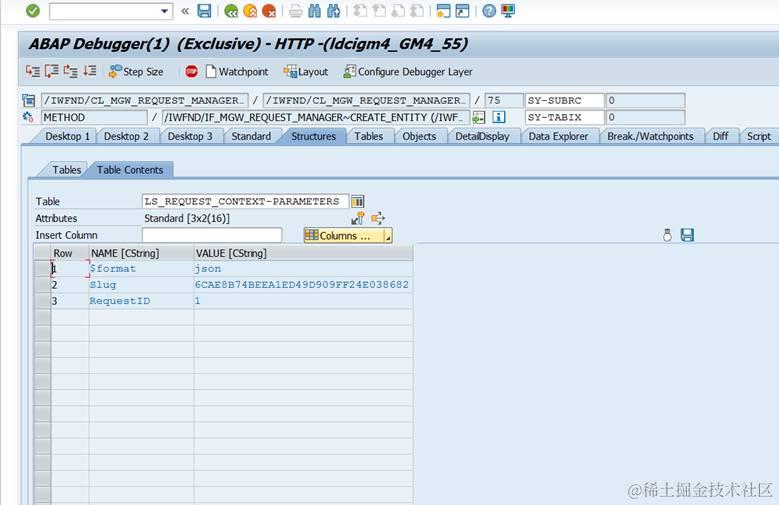This screenshot has height=505, width=779.
Task: Click the table icon beside Table name field
Action: tap(358, 201)
